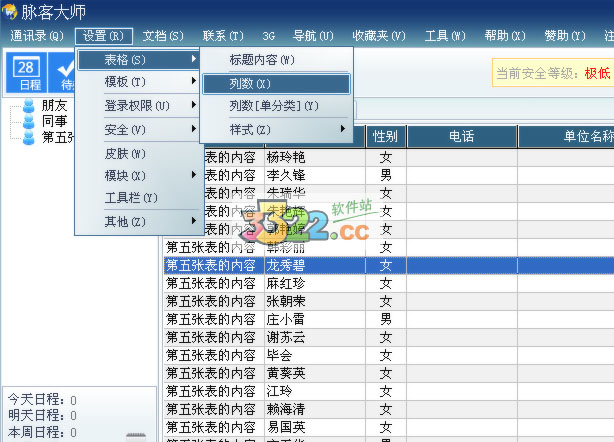Image resolution: width=614 pixels, height=442 pixels.
Task: Open the 设置(R) menu
Action: point(104,36)
